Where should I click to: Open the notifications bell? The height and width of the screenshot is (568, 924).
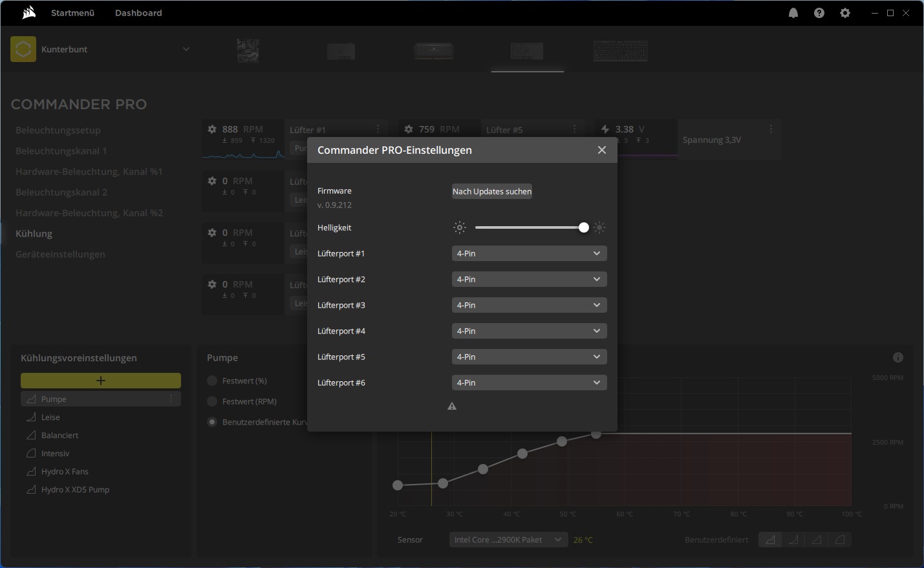click(793, 13)
